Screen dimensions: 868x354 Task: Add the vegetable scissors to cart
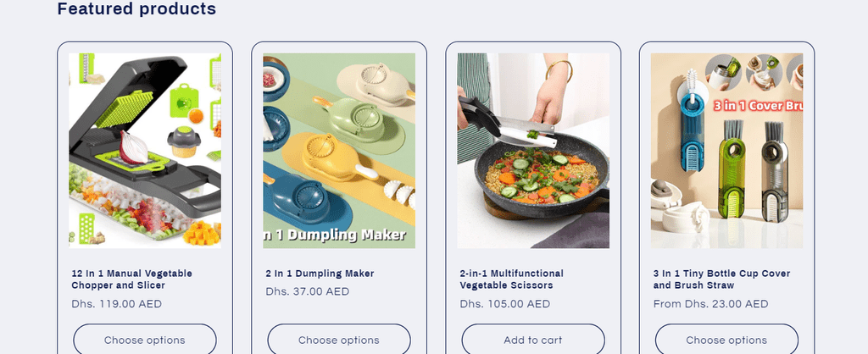533,340
